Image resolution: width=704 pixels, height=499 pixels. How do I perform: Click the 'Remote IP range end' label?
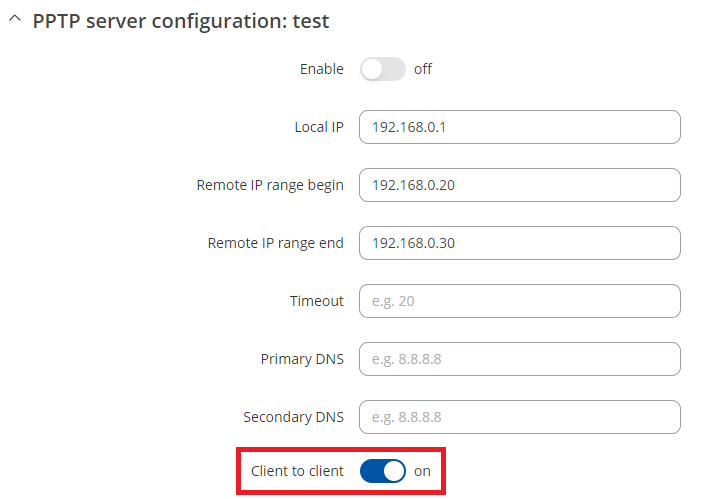275,243
